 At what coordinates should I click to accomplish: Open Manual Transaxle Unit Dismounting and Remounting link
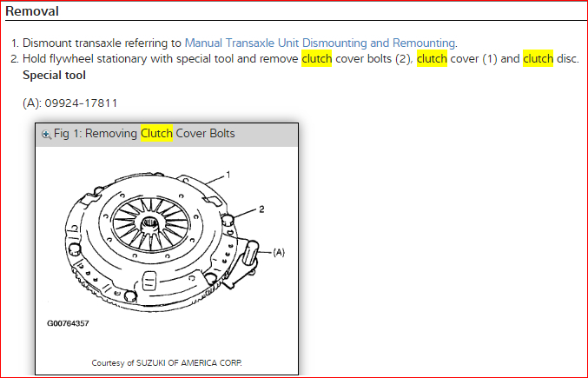pos(320,43)
